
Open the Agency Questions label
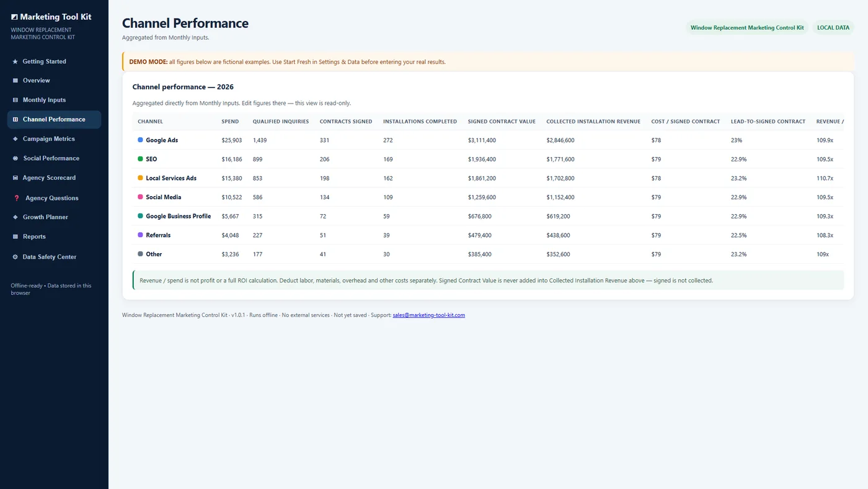click(x=52, y=198)
